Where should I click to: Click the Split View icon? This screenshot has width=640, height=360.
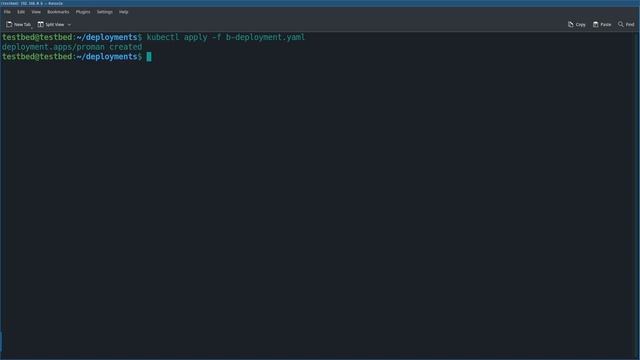tap(40, 24)
